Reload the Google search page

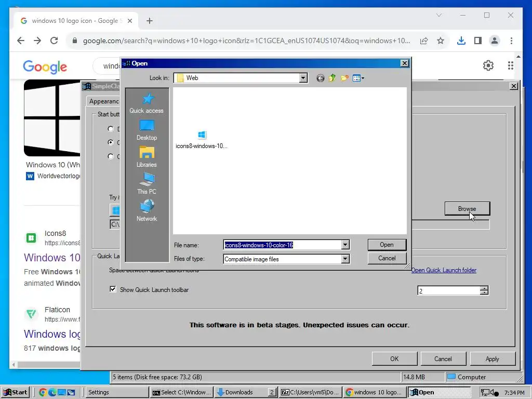[x=54, y=41]
